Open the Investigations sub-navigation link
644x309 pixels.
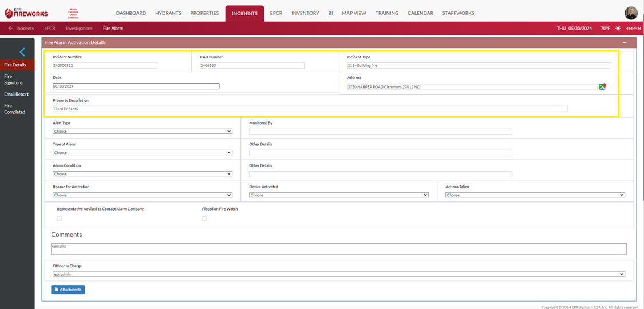pos(79,28)
